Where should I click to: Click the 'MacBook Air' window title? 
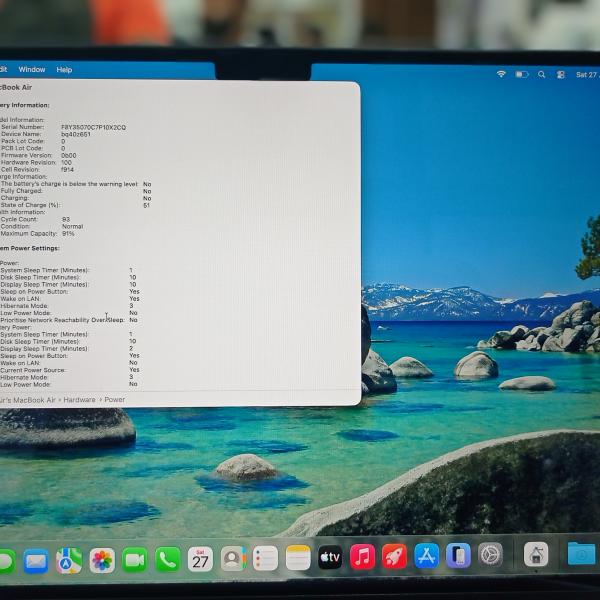16,87
